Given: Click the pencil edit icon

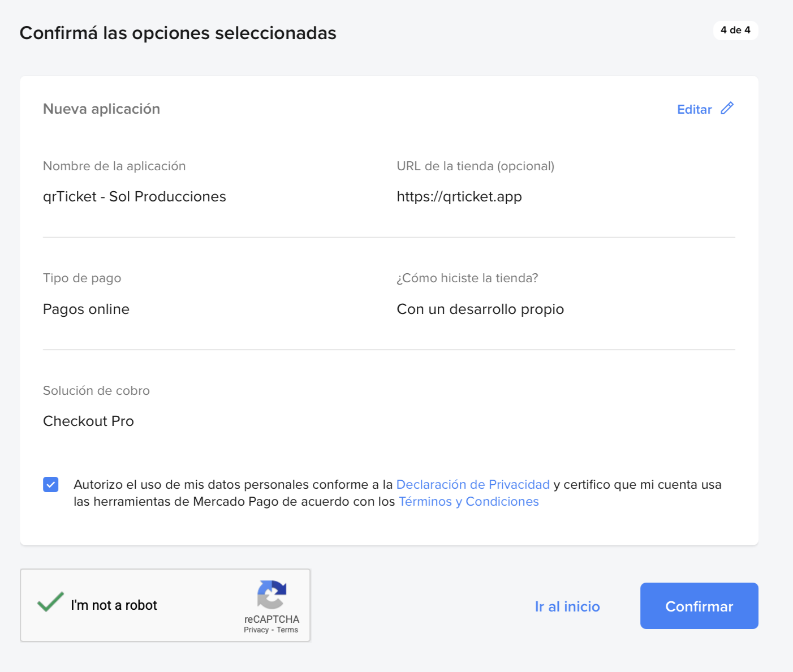Looking at the screenshot, I should pos(727,108).
